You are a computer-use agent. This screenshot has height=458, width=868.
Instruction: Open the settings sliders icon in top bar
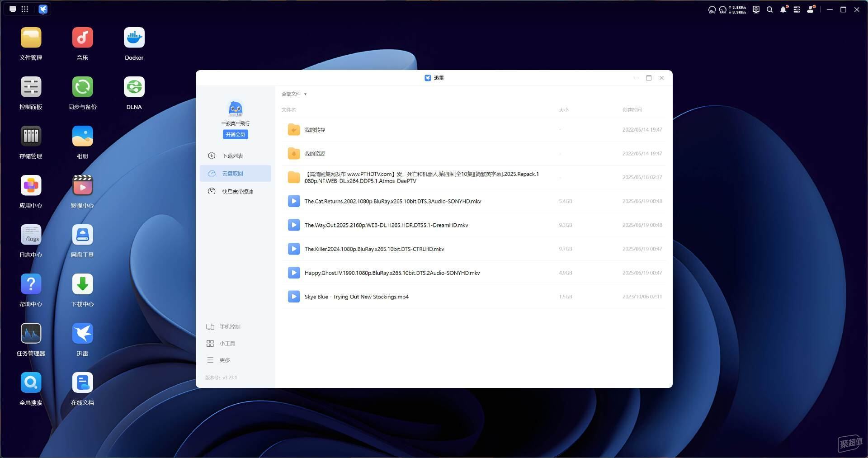(x=797, y=9)
